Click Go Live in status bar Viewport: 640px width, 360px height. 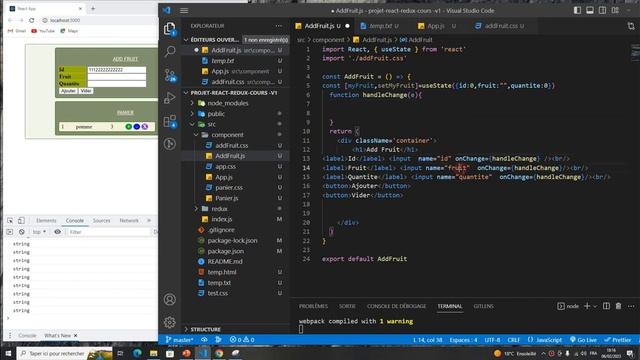[583, 340]
